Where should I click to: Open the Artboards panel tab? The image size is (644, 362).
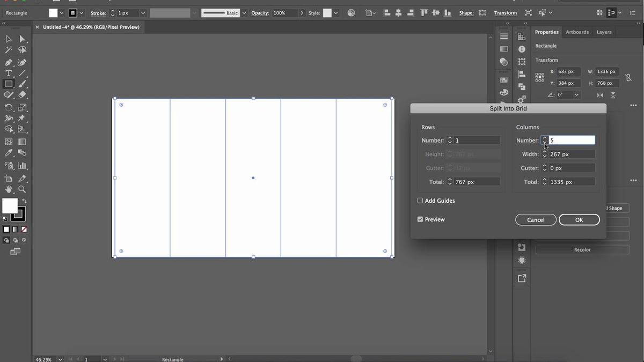(577, 32)
